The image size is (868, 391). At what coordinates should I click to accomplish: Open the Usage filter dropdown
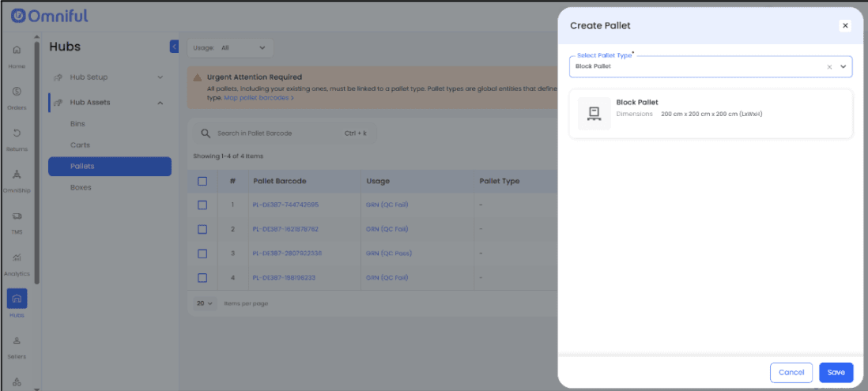point(230,48)
